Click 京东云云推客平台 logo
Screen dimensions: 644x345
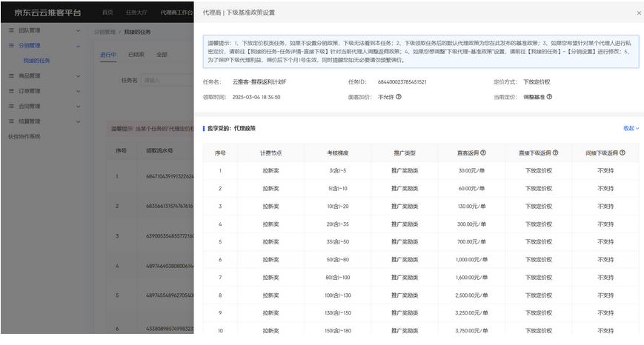coord(47,13)
